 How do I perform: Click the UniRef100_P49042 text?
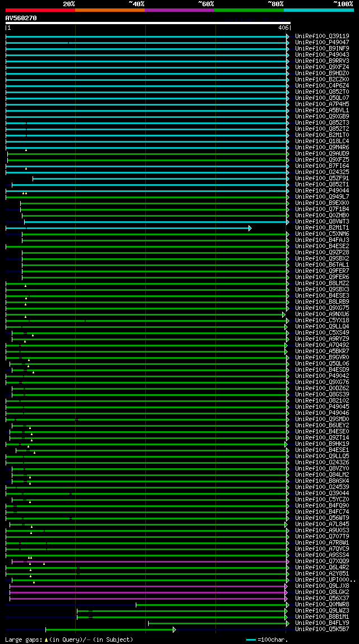pos(322,376)
